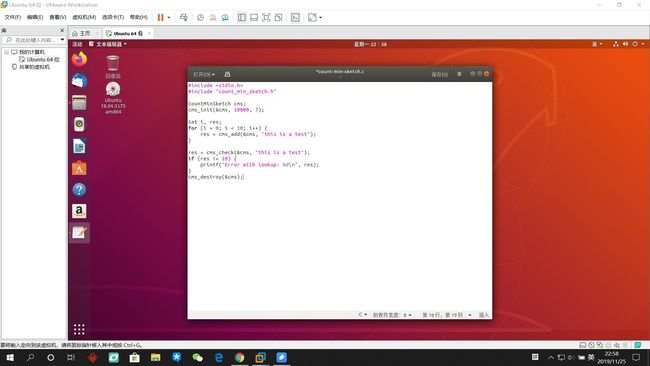The image size is (650, 366).
Task: Open the Help icon in dock
Action: 79,190
